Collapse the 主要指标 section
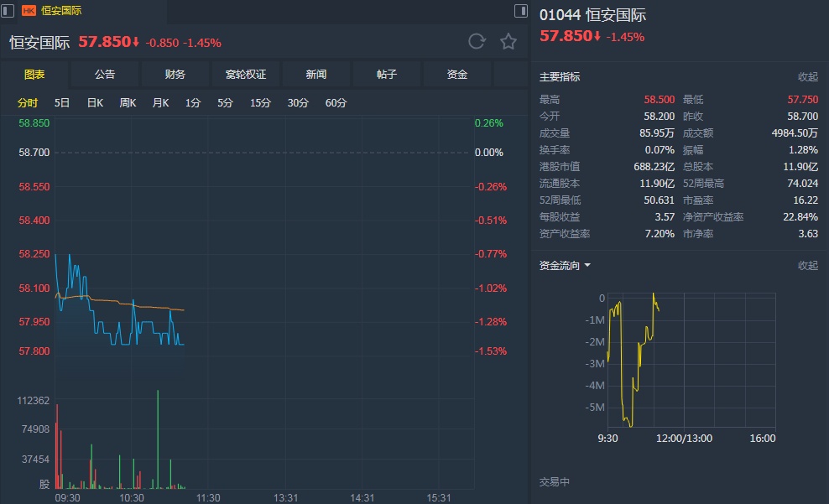 coord(807,77)
